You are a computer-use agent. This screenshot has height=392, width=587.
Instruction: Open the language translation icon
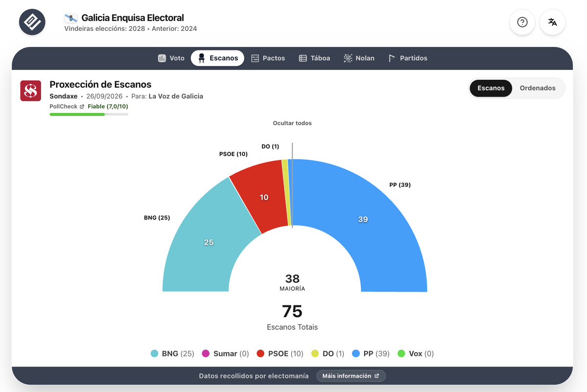(x=553, y=22)
